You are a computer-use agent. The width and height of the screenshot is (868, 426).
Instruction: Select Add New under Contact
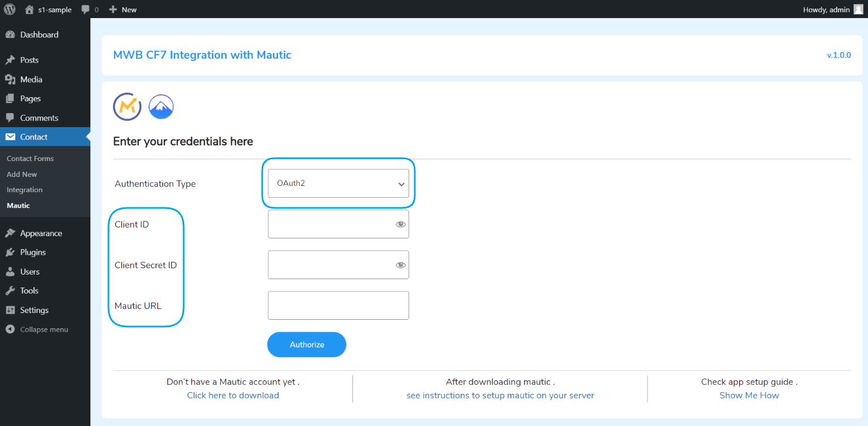coord(22,175)
